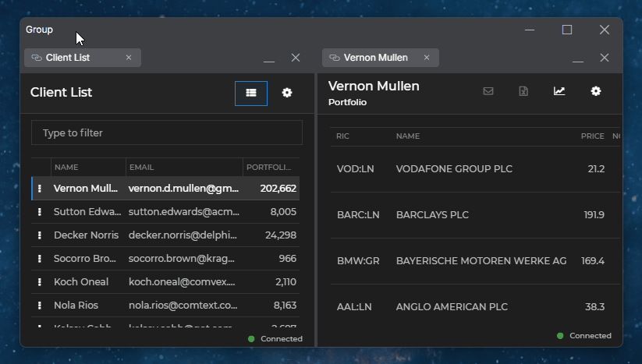The width and height of the screenshot is (642, 364).
Task: Close the Vernon Mullen pane
Action: click(605, 58)
